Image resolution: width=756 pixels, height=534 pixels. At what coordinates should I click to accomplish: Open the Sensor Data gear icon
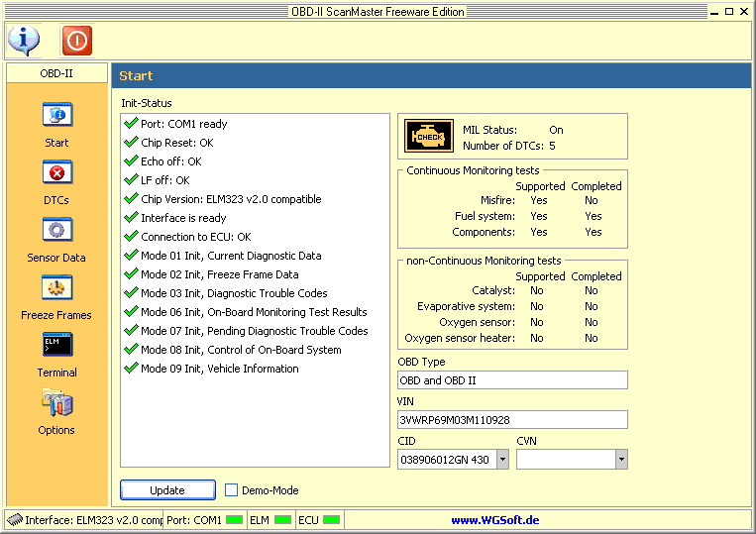point(57,230)
